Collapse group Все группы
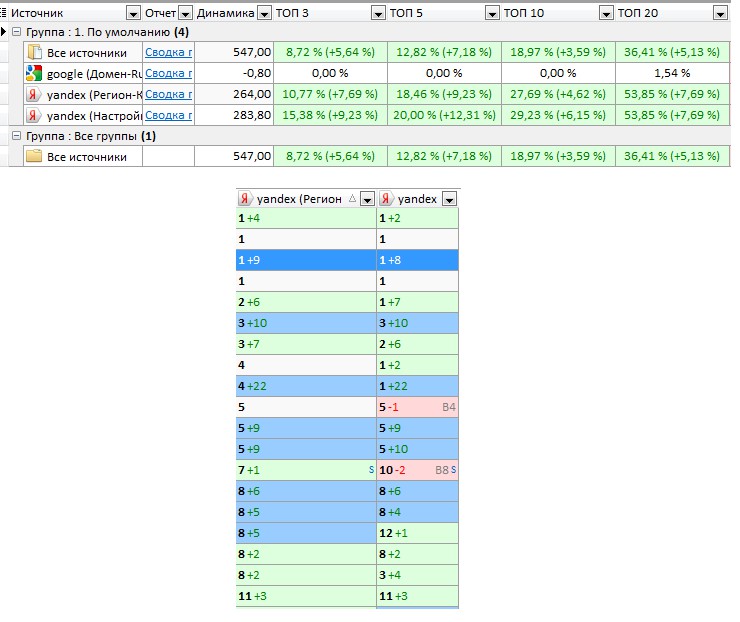 coord(17,136)
